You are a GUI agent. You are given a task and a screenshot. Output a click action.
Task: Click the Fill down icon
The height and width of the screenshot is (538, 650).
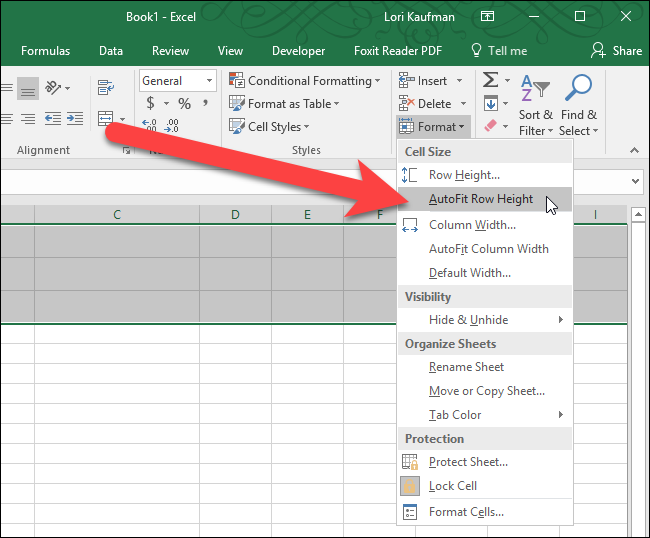[x=490, y=104]
